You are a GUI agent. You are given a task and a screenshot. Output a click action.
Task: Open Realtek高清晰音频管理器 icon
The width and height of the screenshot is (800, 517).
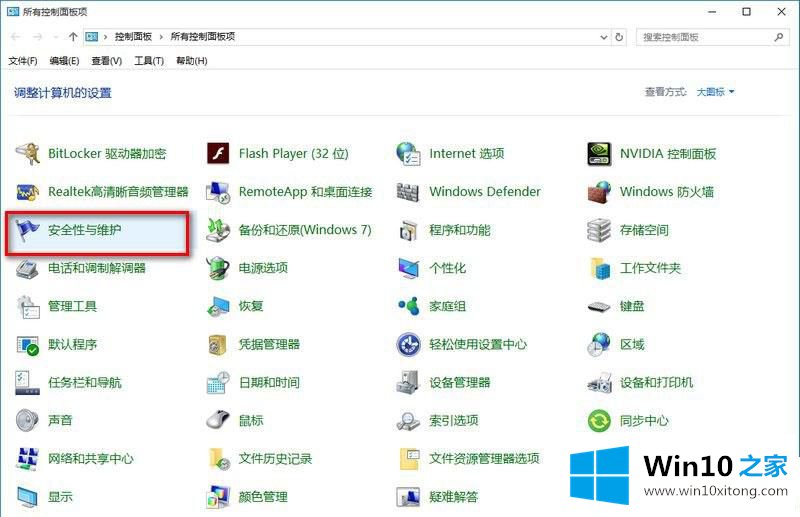[28, 192]
